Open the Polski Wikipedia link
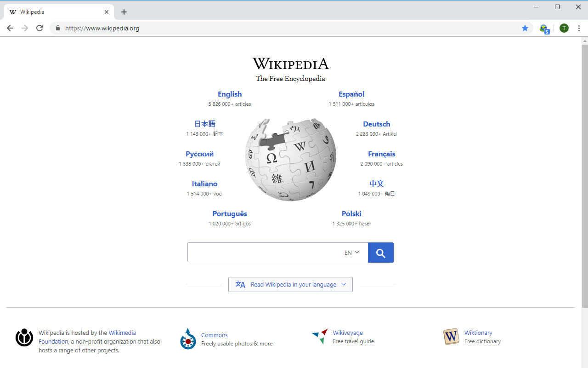Image resolution: width=588 pixels, height=368 pixels. pos(351,213)
